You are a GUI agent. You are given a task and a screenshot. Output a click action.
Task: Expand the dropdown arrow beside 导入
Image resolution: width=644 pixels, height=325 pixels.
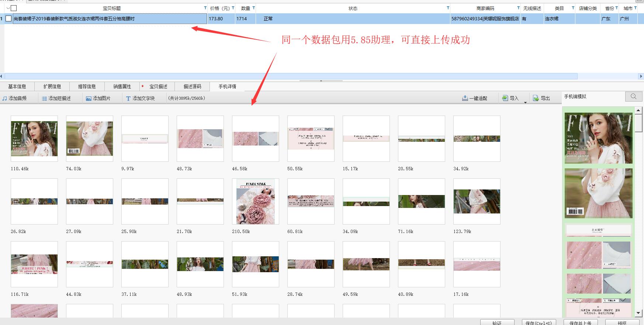[x=525, y=102]
